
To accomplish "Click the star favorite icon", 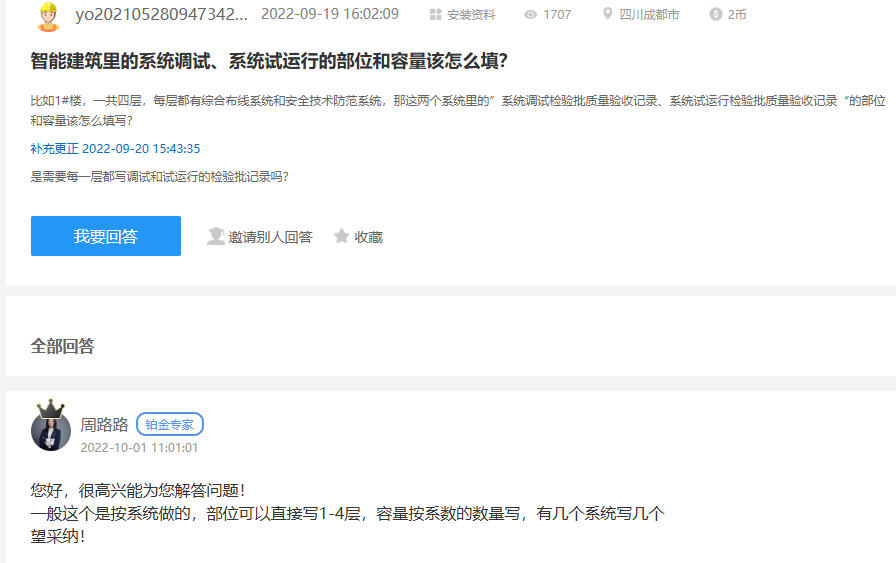I will 341,237.
